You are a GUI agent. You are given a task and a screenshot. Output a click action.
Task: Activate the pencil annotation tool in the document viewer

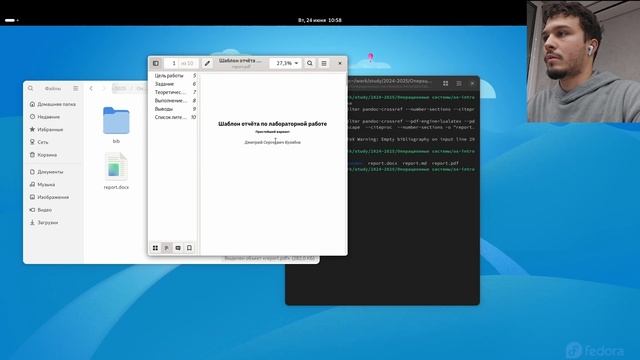207,63
